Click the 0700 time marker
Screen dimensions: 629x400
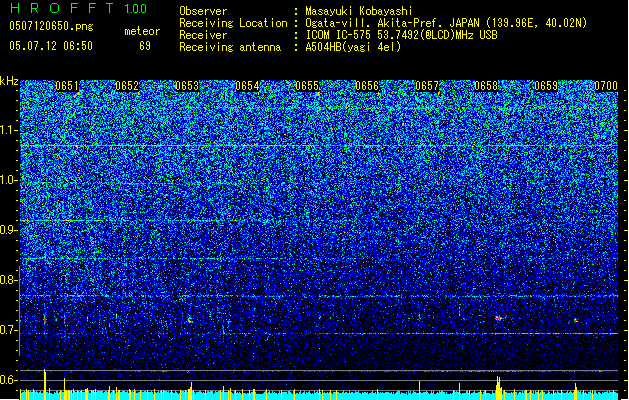pyautogui.click(x=606, y=86)
